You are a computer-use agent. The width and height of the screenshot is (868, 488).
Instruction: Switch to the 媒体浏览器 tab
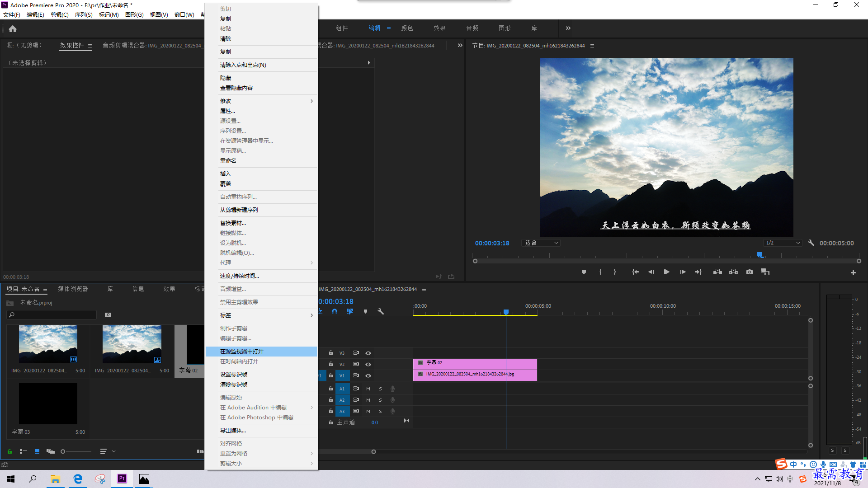pyautogui.click(x=73, y=289)
